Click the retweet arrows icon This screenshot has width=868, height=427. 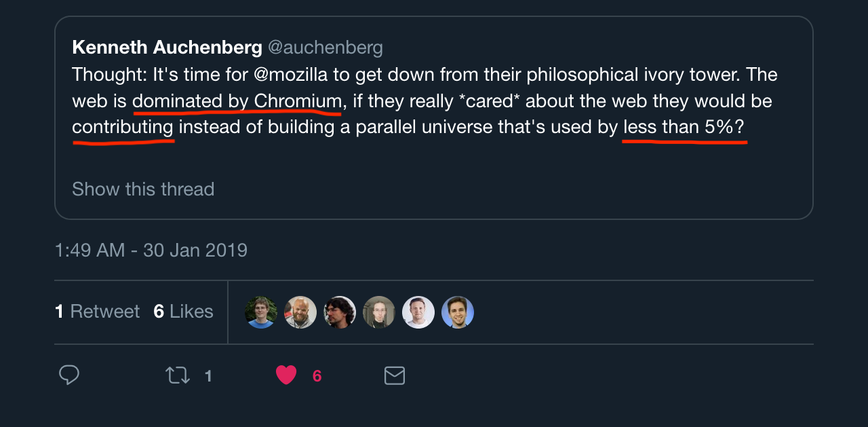pos(178,375)
